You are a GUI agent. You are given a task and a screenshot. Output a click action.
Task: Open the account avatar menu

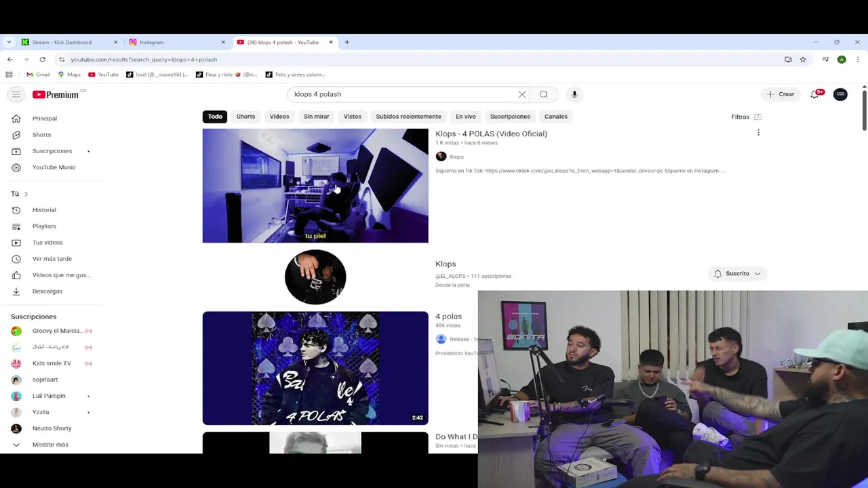click(840, 94)
